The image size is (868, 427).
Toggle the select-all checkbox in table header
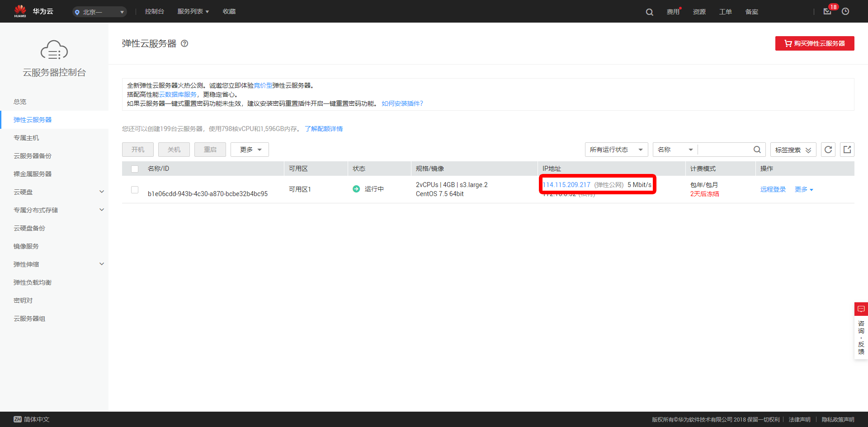click(x=135, y=169)
